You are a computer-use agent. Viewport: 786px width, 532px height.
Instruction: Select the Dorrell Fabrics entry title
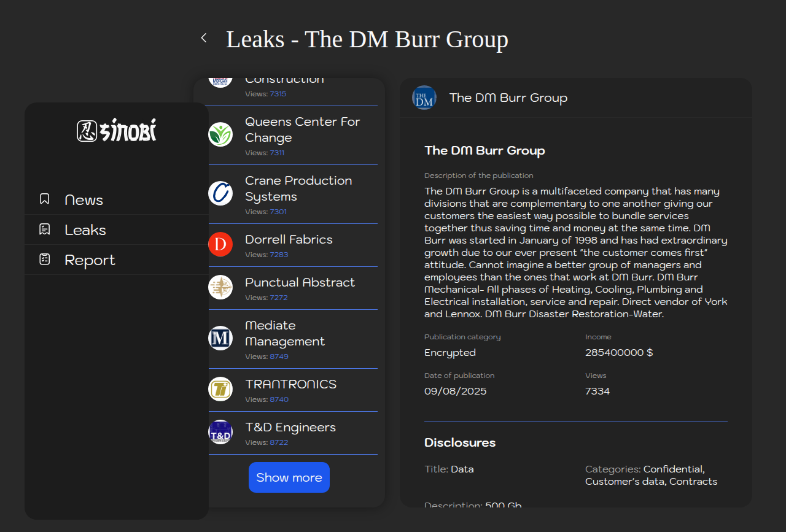(x=289, y=239)
